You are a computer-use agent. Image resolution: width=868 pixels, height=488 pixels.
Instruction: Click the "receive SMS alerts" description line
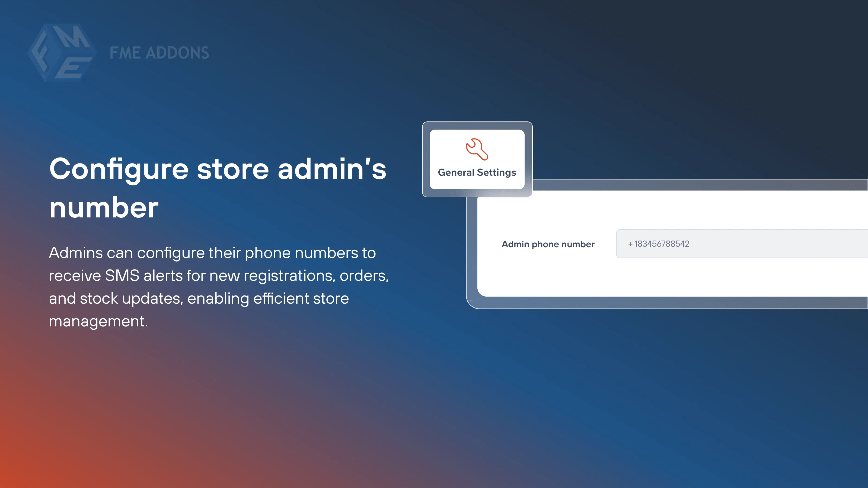click(x=219, y=276)
